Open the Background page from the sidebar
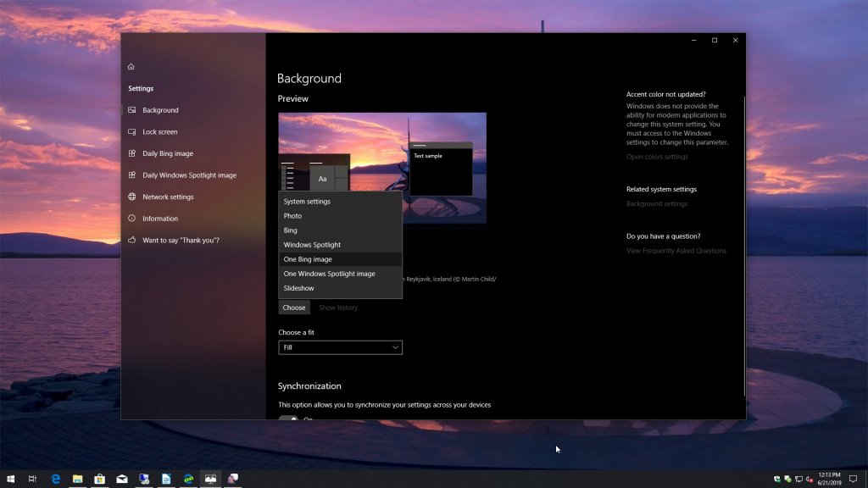Screen dimensions: 868x488 click(160, 110)
